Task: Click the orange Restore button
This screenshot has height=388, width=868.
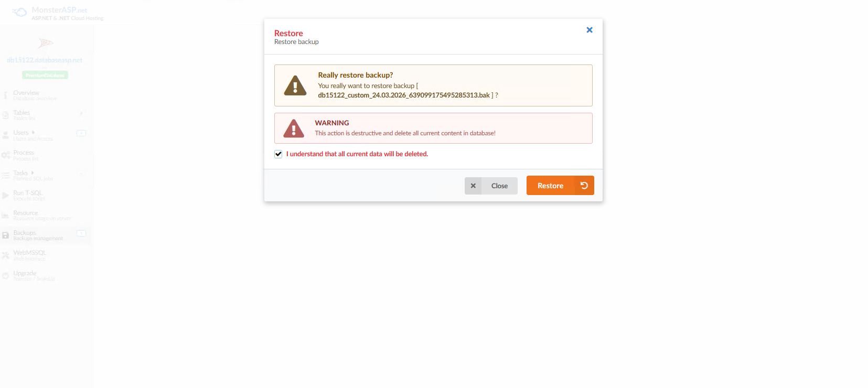Action: point(550,185)
